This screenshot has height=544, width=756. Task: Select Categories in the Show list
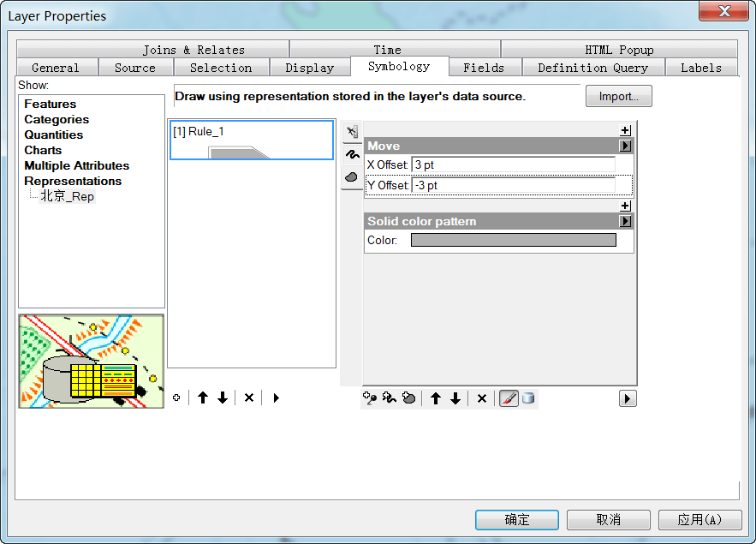[x=57, y=120]
